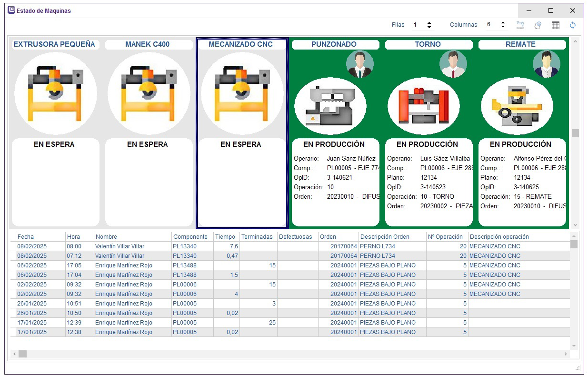Sort the table by Fecha column header
This screenshot has height=377, width=588.
pyautogui.click(x=26, y=237)
